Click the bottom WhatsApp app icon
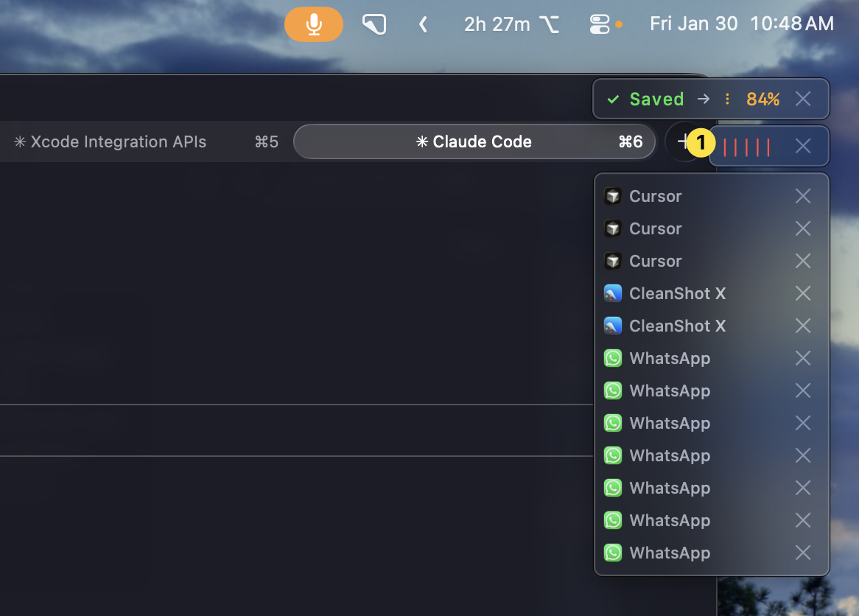Image resolution: width=859 pixels, height=616 pixels. 613,553
